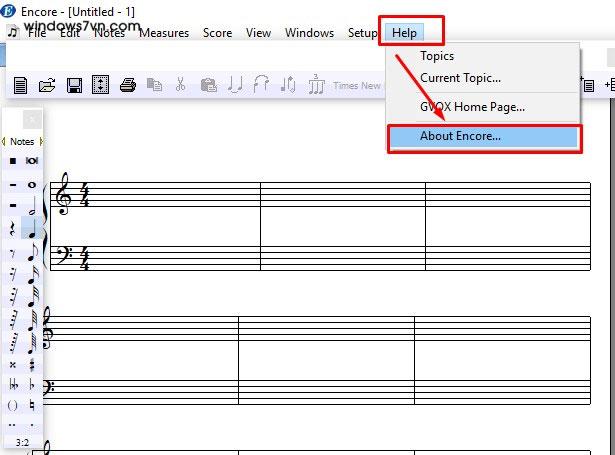Viewport: 615px width, 455px height.
Task: Open the Score menu
Action: (217, 33)
